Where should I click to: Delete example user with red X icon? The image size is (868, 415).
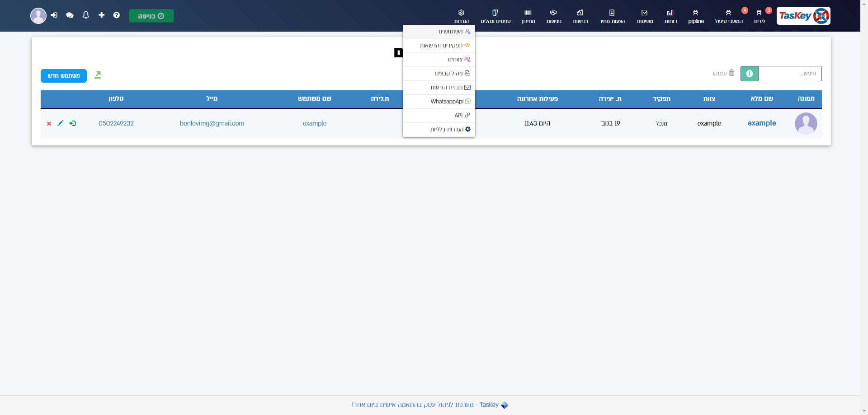coord(49,124)
